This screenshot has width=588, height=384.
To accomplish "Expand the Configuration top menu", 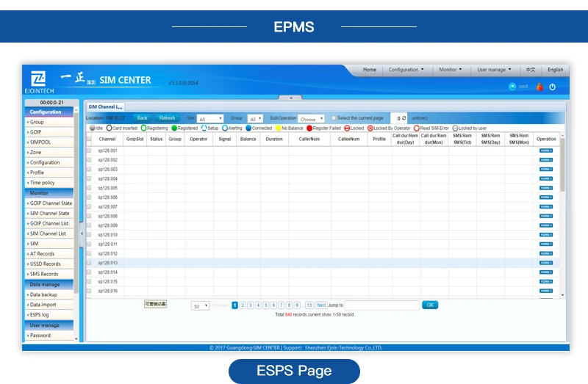I will [406, 70].
